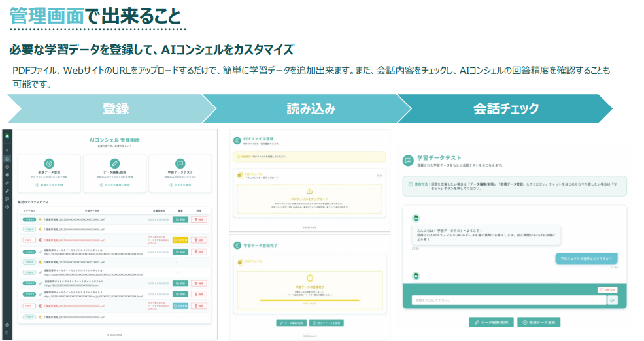Click the upload arrow icon in PDF dropzone
Viewport: 644px width, 341px height.
point(310,191)
